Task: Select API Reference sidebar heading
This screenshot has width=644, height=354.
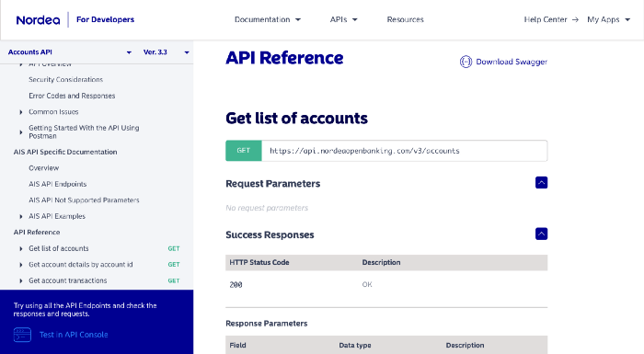Action: tap(37, 232)
